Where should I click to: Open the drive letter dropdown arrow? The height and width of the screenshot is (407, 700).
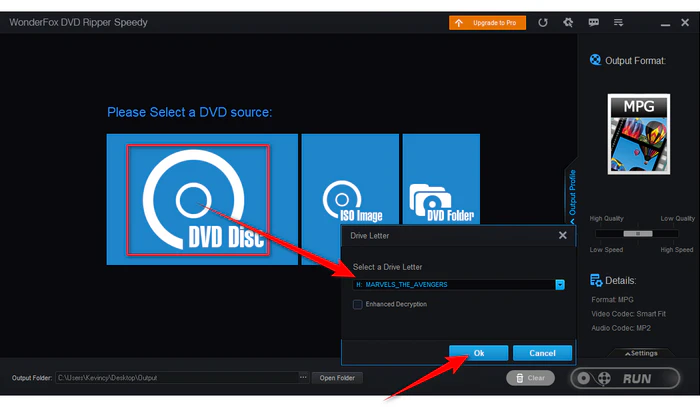pos(560,284)
